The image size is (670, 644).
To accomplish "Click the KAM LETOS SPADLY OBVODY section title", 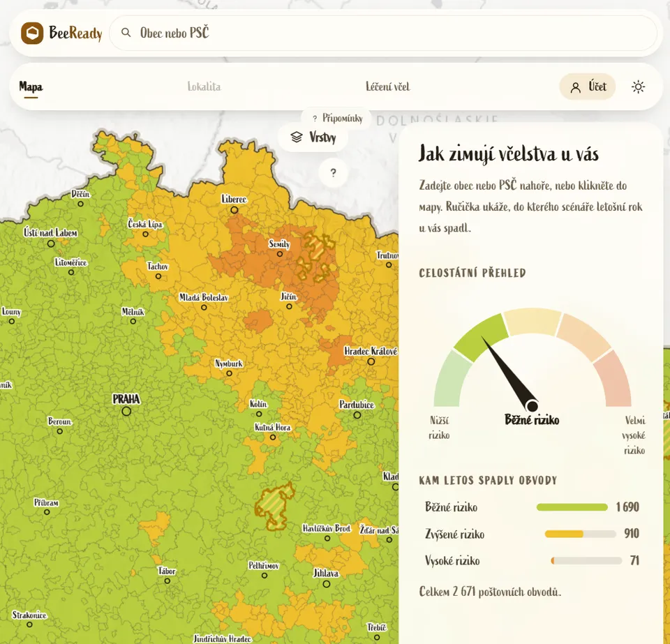I will [x=488, y=481].
